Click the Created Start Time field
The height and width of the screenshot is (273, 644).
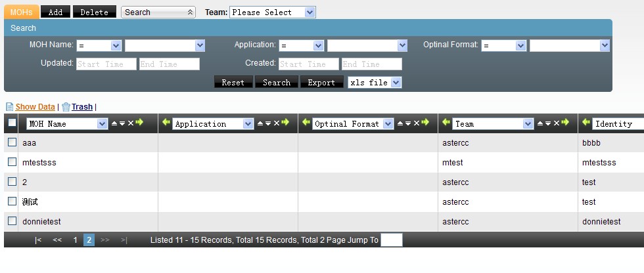(309, 64)
